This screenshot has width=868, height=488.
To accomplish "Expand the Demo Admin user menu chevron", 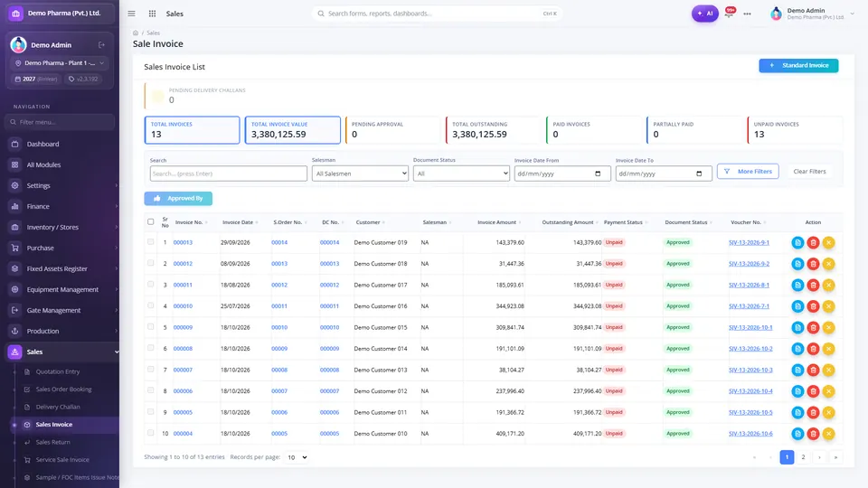I will click(x=853, y=14).
